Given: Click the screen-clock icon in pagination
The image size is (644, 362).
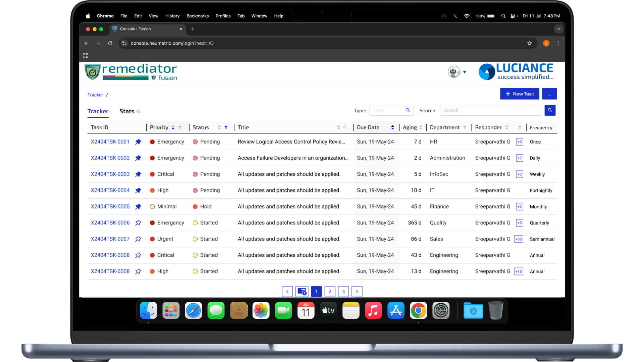Looking at the screenshot, I should pyautogui.click(x=302, y=292).
